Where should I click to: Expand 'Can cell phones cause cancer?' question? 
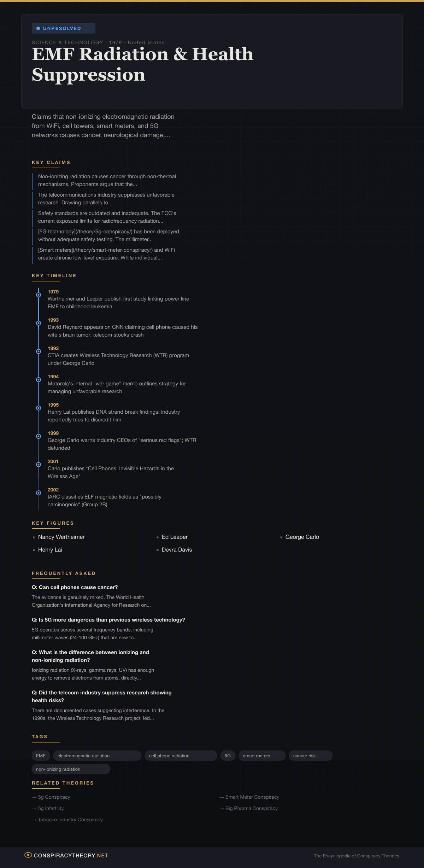coord(75,587)
